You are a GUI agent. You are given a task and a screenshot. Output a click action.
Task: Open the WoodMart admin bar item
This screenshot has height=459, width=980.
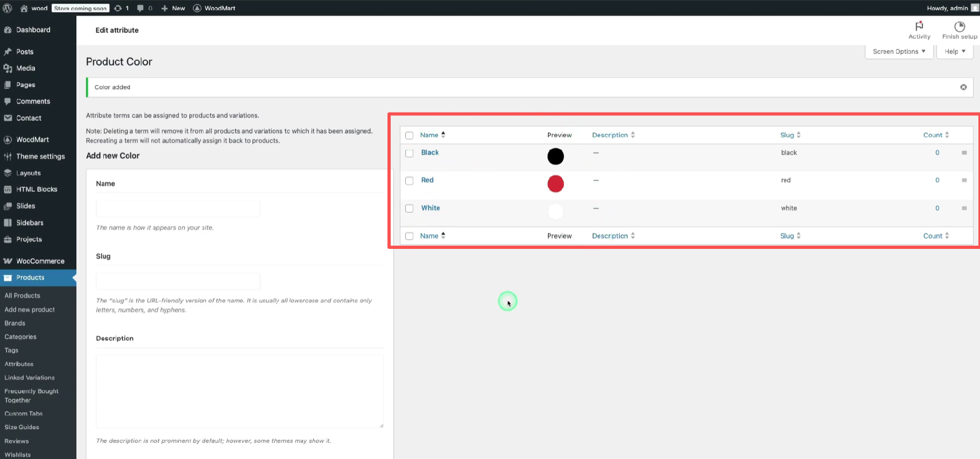point(214,8)
